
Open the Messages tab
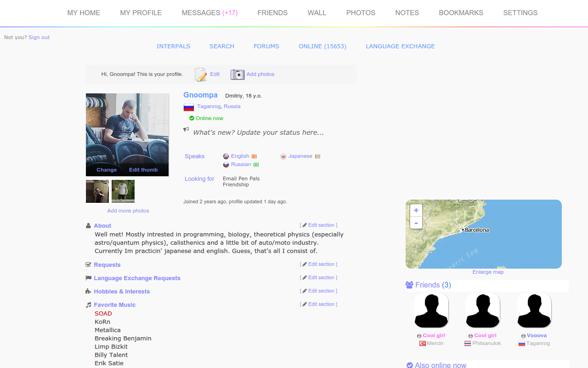(209, 13)
